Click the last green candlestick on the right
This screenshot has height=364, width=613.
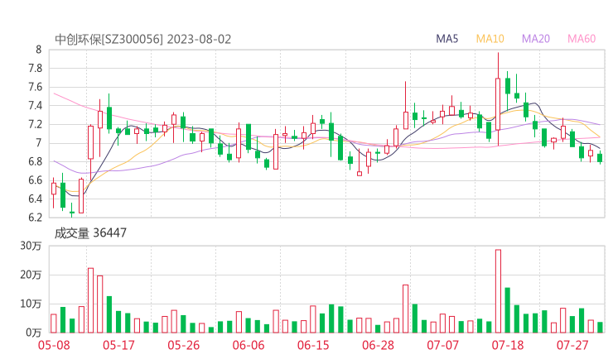pyautogui.click(x=600, y=158)
